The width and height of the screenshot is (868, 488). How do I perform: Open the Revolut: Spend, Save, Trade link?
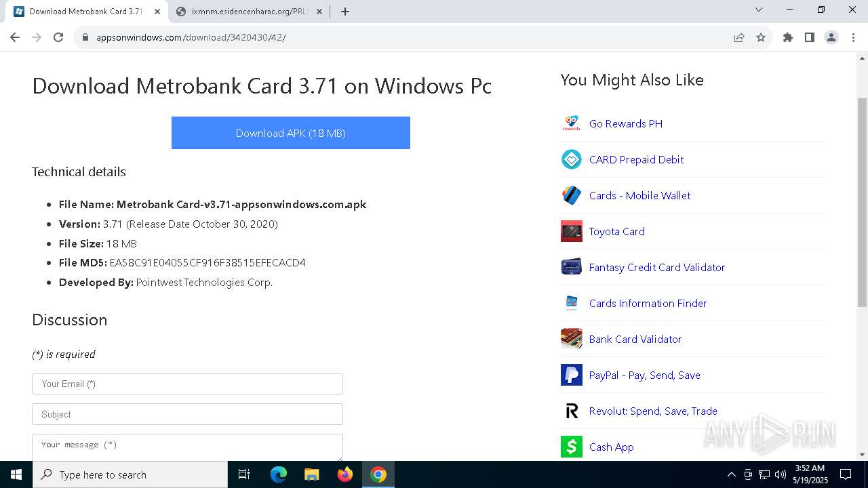tap(653, 411)
